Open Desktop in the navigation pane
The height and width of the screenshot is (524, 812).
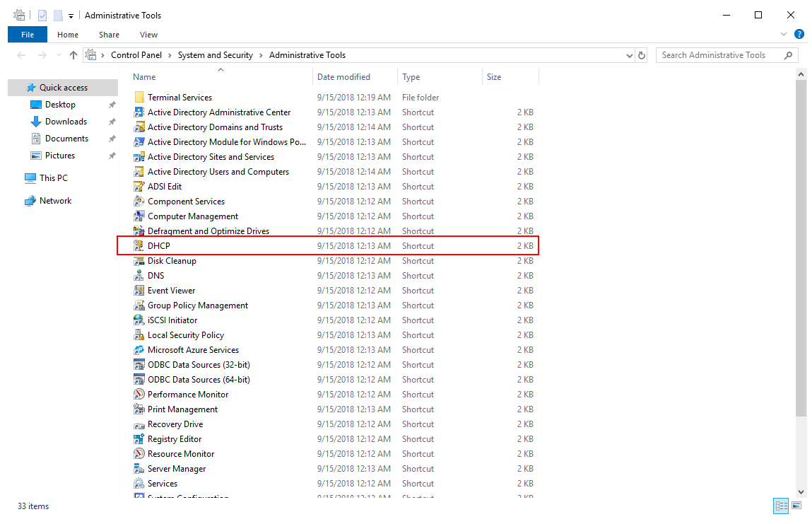point(60,105)
